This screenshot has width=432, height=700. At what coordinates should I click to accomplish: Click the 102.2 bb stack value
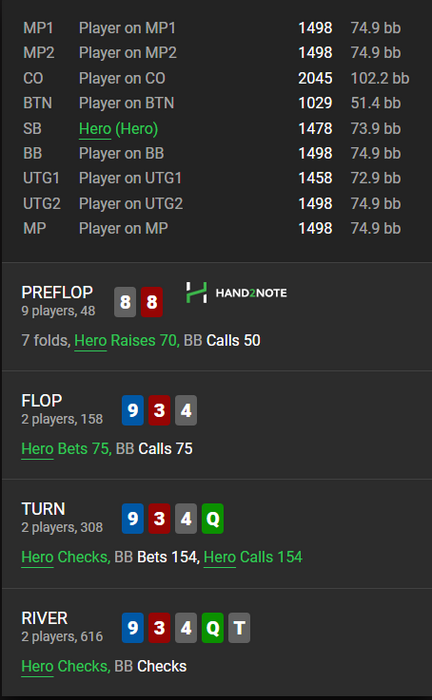(380, 78)
